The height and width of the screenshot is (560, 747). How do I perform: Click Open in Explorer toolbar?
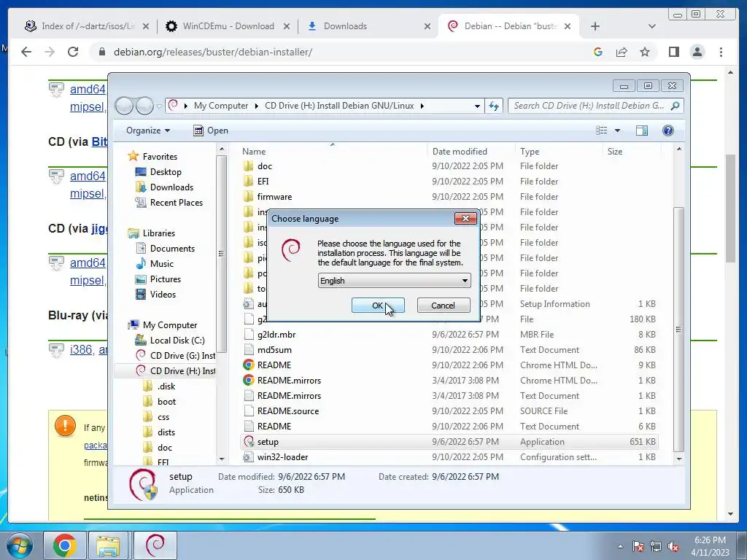(x=211, y=131)
